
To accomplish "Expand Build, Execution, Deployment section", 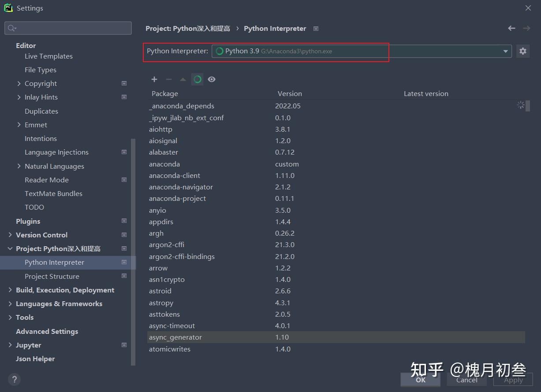I will point(10,290).
